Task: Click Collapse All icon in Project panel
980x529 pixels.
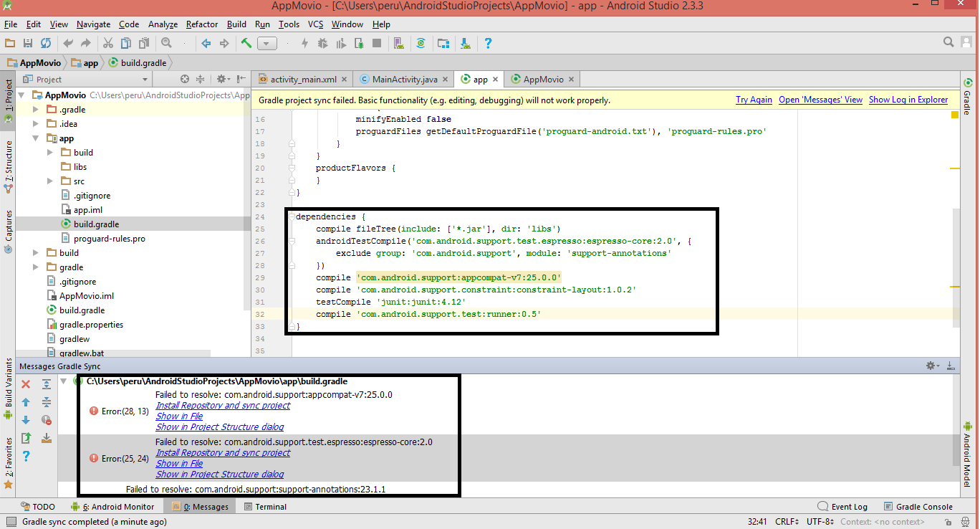Action: [201, 79]
